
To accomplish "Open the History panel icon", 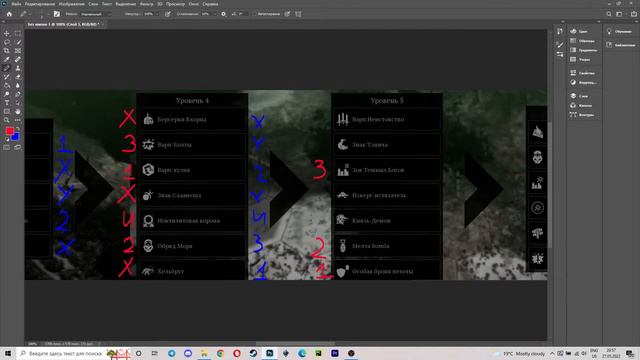I will 560,31.
